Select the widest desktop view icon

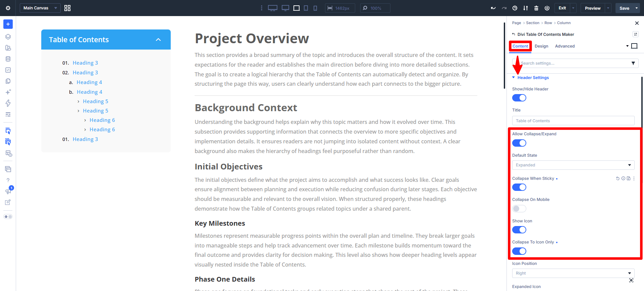coord(273,8)
